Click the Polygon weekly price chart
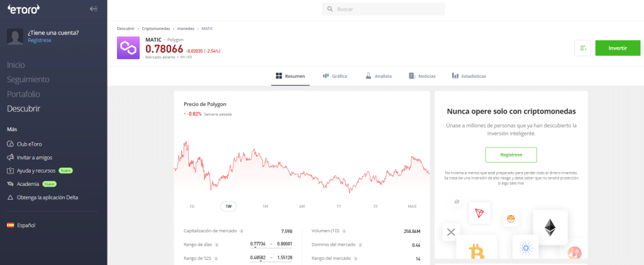 (x=302, y=168)
